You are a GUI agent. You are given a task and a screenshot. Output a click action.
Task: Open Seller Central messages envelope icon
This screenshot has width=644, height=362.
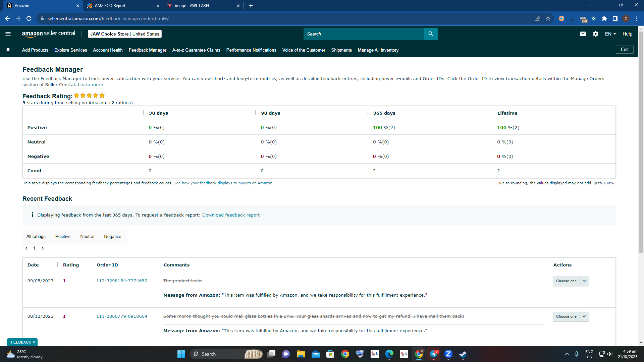583,34
